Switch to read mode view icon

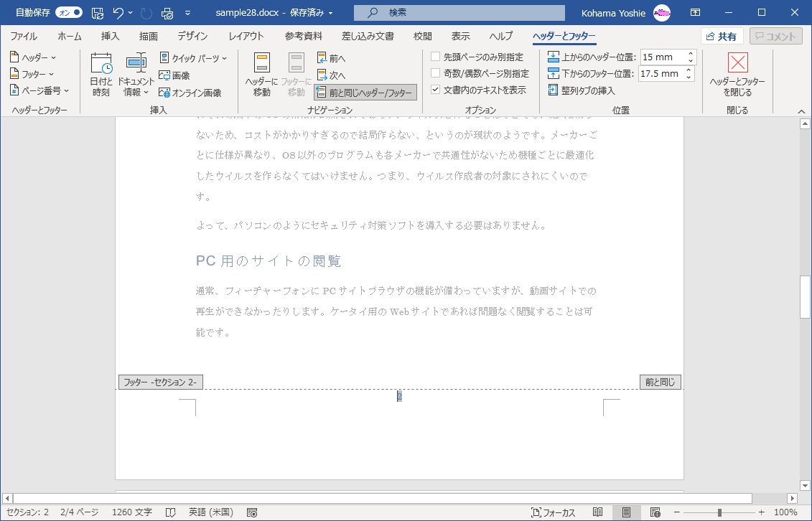point(597,512)
